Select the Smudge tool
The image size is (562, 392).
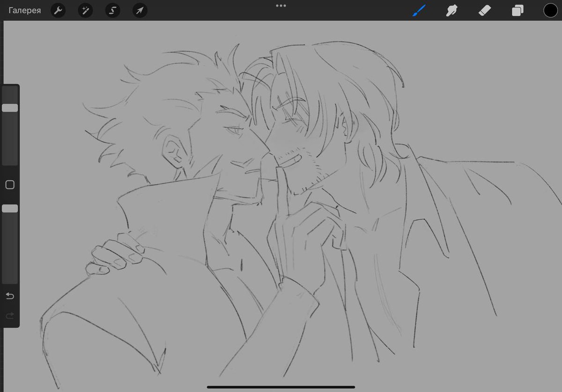click(x=451, y=10)
